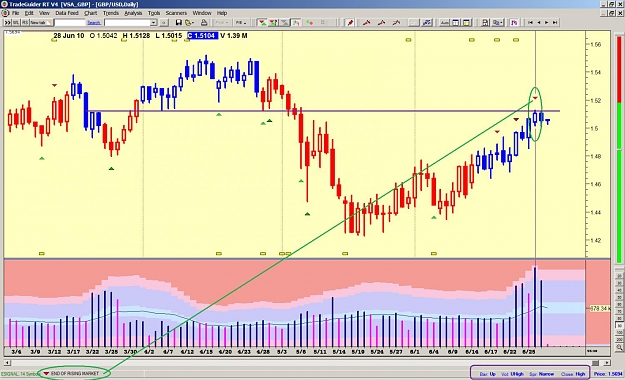Click the Auto scale toolbar button

[444, 23]
